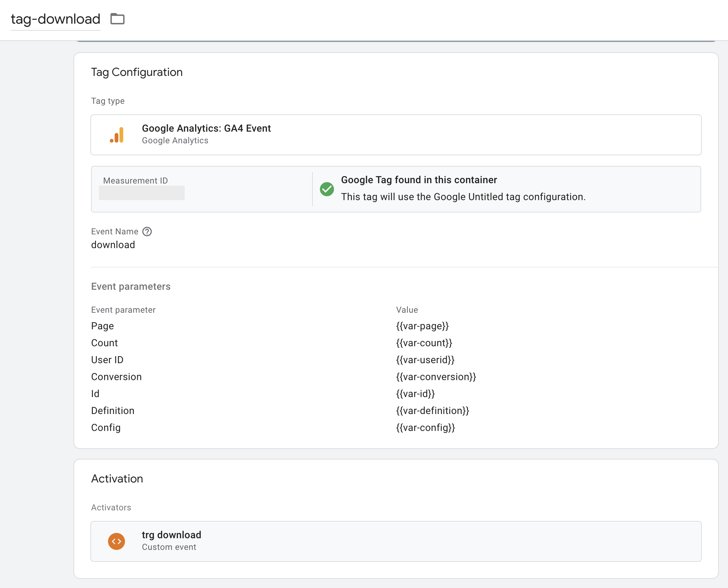
Task: Open the GA4 Event tag type card
Action: tap(395, 135)
